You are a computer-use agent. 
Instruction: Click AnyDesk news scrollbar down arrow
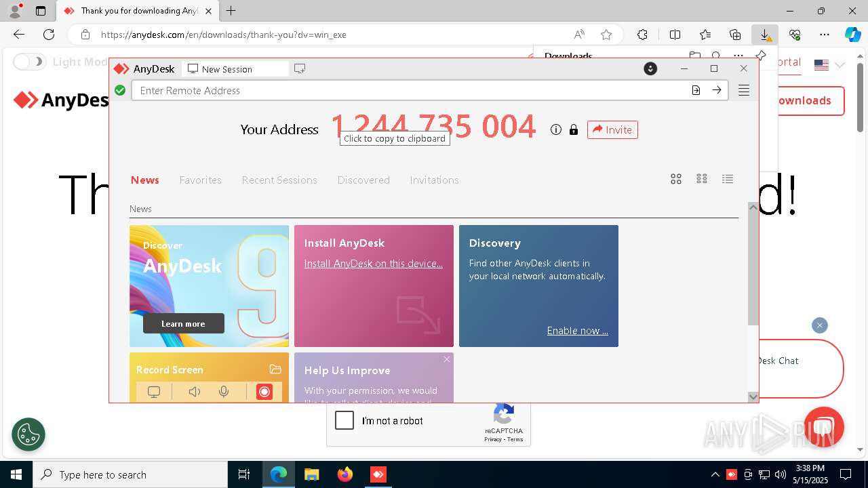(x=753, y=397)
